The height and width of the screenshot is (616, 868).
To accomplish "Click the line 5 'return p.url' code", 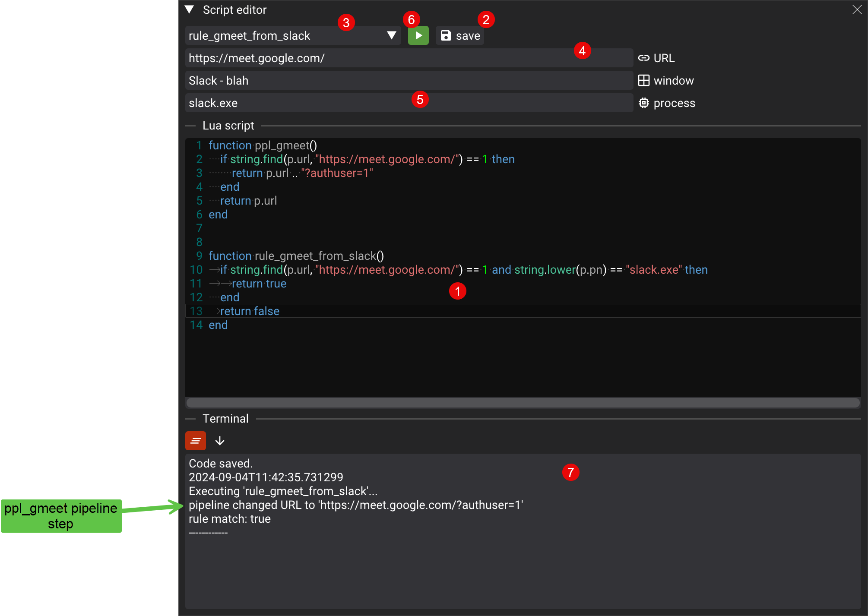I will point(248,201).
